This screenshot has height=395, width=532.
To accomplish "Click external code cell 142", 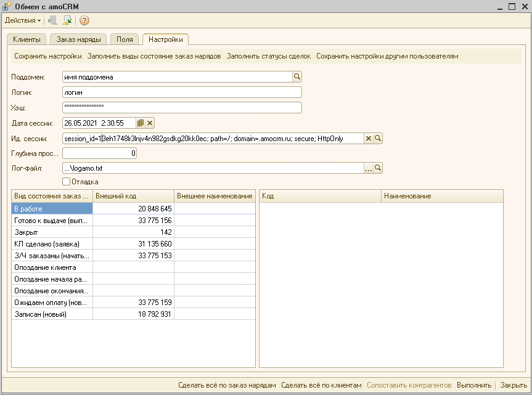I will point(133,232).
